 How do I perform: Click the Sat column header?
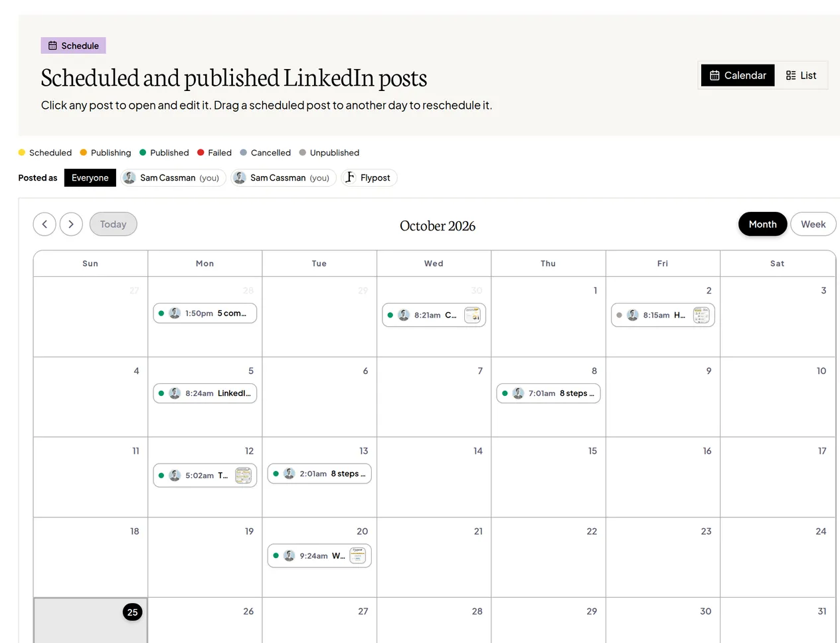click(x=777, y=264)
